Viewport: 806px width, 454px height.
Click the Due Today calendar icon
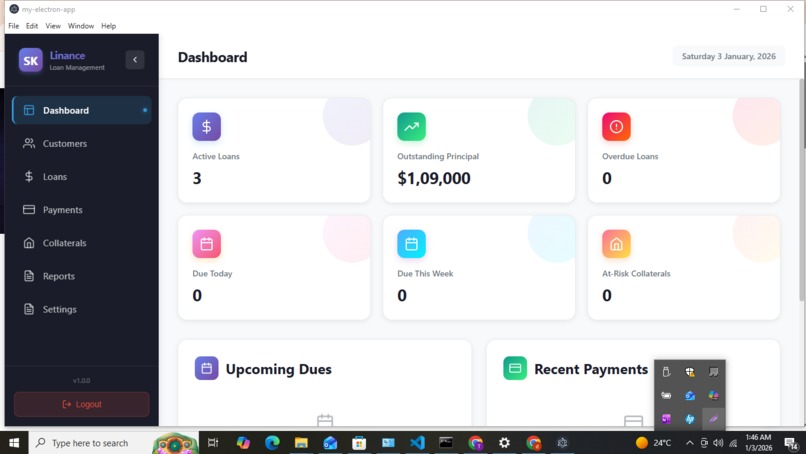click(207, 244)
